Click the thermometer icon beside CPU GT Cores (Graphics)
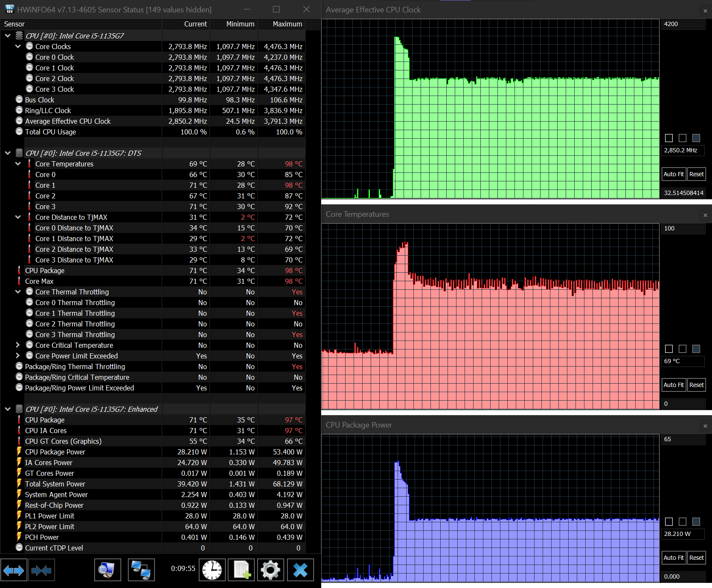Image resolution: width=712 pixels, height=588 pixels. click(x=19, y=441)
